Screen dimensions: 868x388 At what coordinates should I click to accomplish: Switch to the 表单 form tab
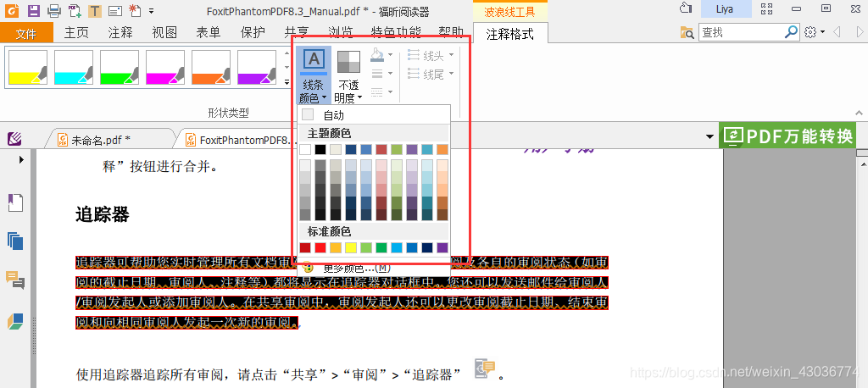coord(209,33)
